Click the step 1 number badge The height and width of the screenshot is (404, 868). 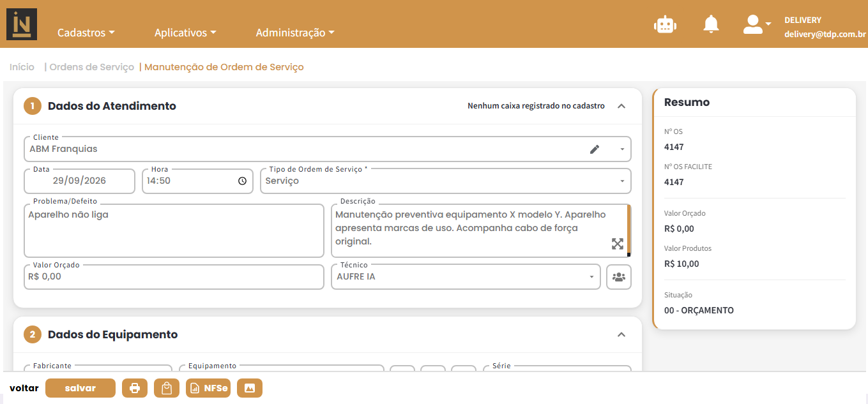[x=33, y=106]
